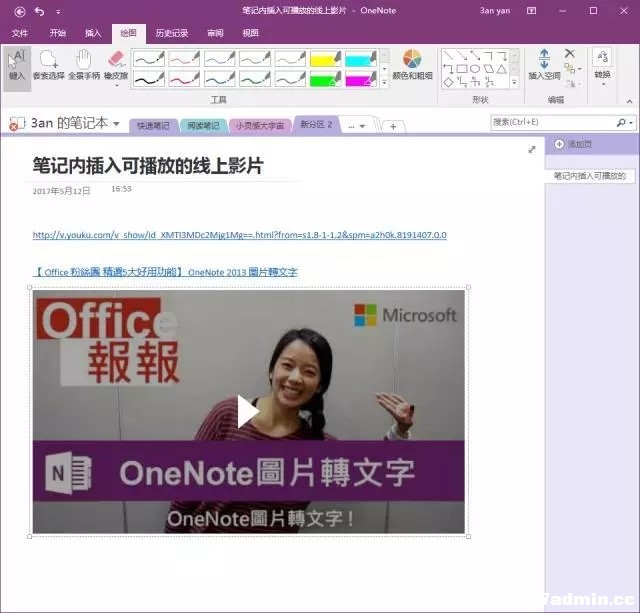
Task: Select the straight line shape
Action: pyautogui.click(x=449, y=56)
